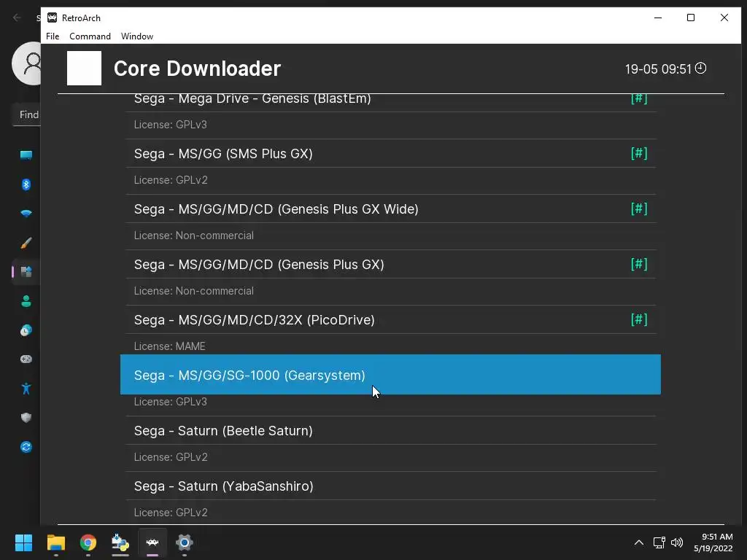747x560 pixels.
Task: Select Sega - Saturn (YabaSanshiro) core
Action: tap(391, 486)
